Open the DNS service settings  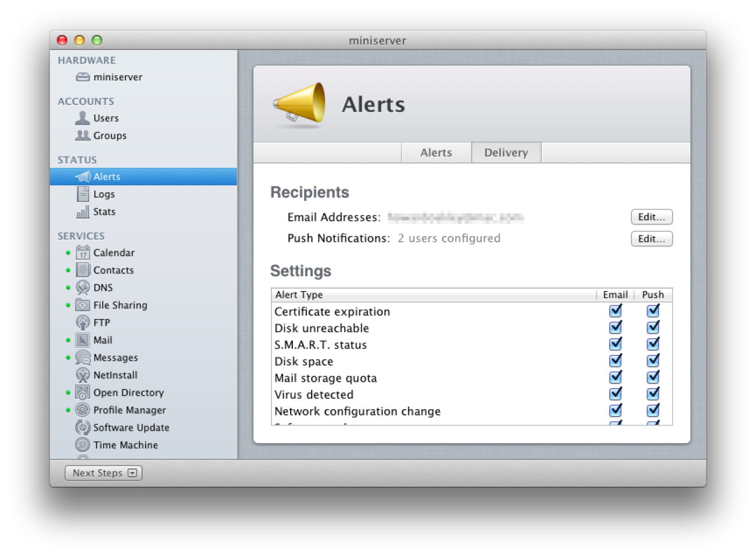pyautogui.click(x=82, y=287)
